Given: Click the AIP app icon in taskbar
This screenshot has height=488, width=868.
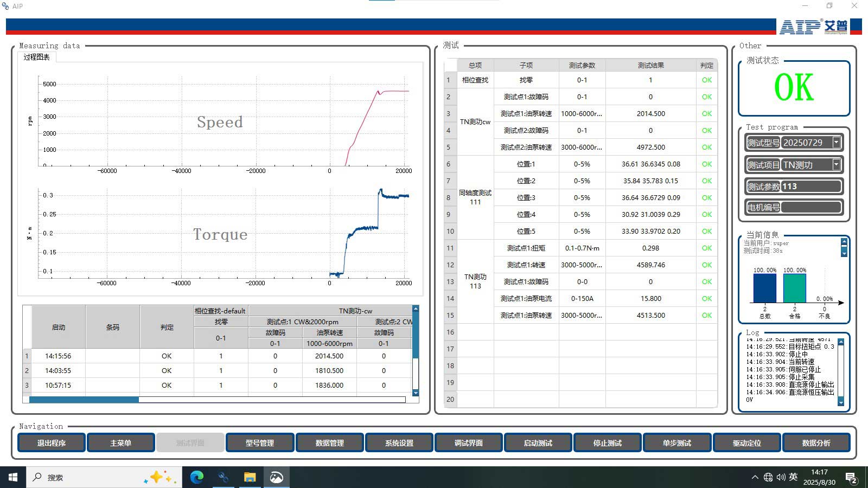Looking at the screenshot, I should tap(223, 477).
